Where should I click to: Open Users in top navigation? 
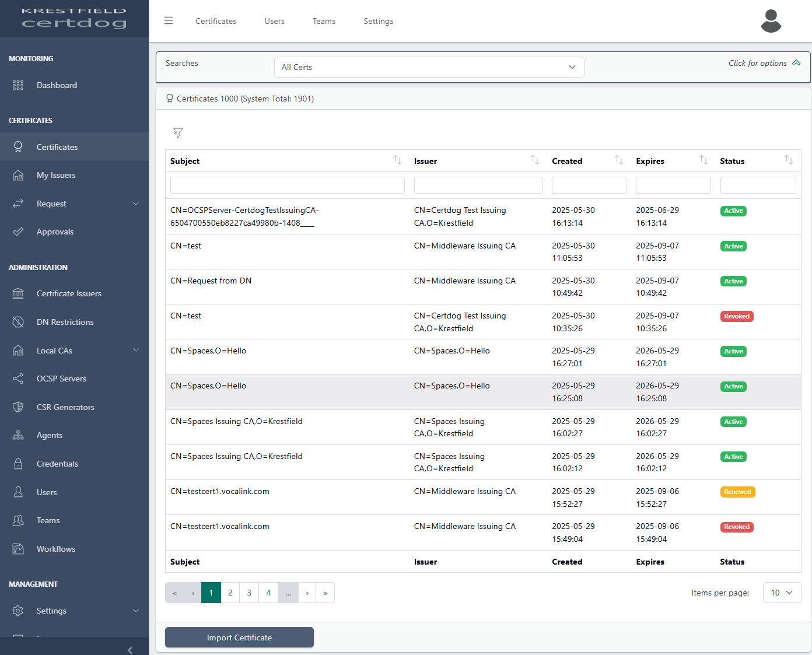(274, 21)
